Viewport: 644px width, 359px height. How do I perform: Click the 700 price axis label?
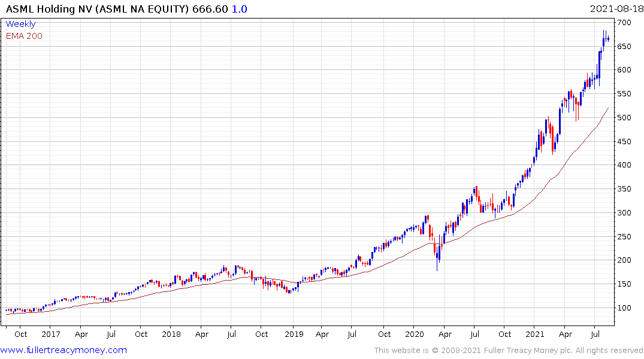pyautogui.click(x=624, y=23)
